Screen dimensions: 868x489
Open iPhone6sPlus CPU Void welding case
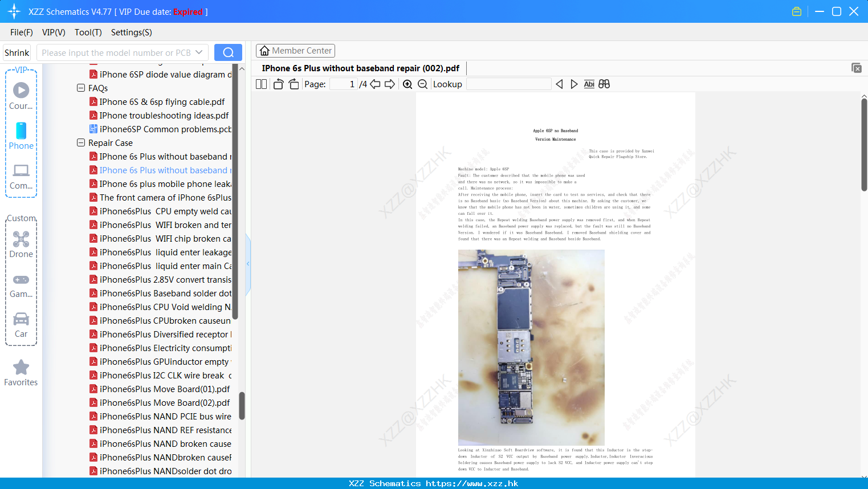click(x=161, y=307)
